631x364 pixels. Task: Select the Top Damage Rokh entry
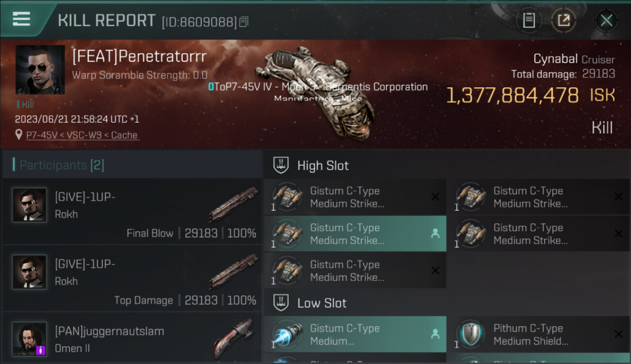point(132,278)
